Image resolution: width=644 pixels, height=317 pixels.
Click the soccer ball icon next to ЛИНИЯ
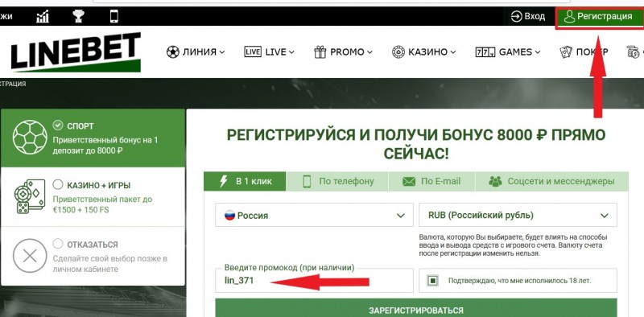(173, 52)
